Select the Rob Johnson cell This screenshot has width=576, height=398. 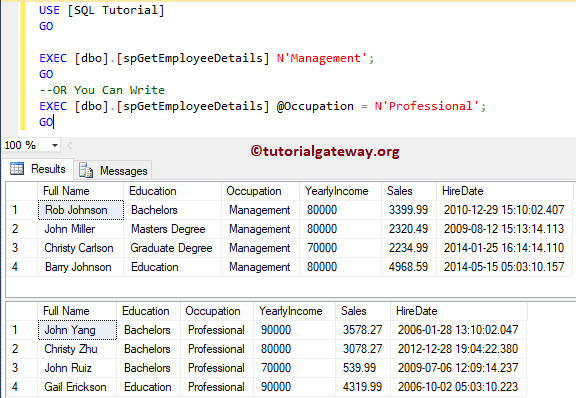(81, 210)
